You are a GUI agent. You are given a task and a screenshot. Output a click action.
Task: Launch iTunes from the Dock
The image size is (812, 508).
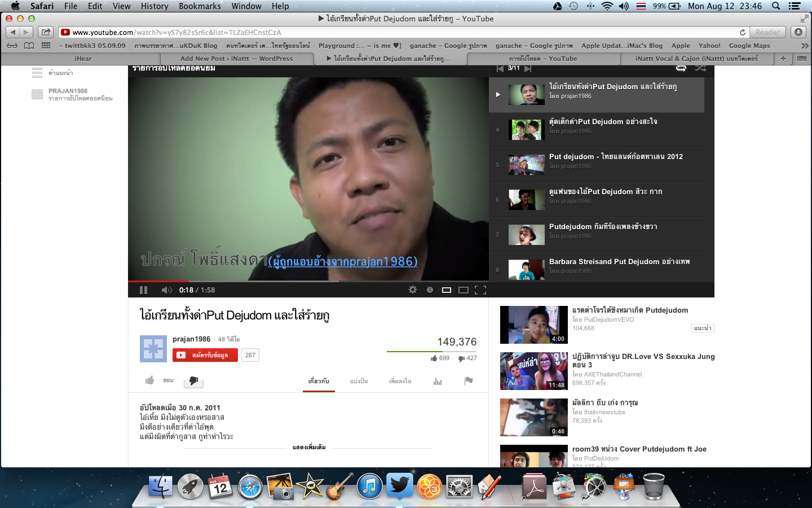point(369,486)
